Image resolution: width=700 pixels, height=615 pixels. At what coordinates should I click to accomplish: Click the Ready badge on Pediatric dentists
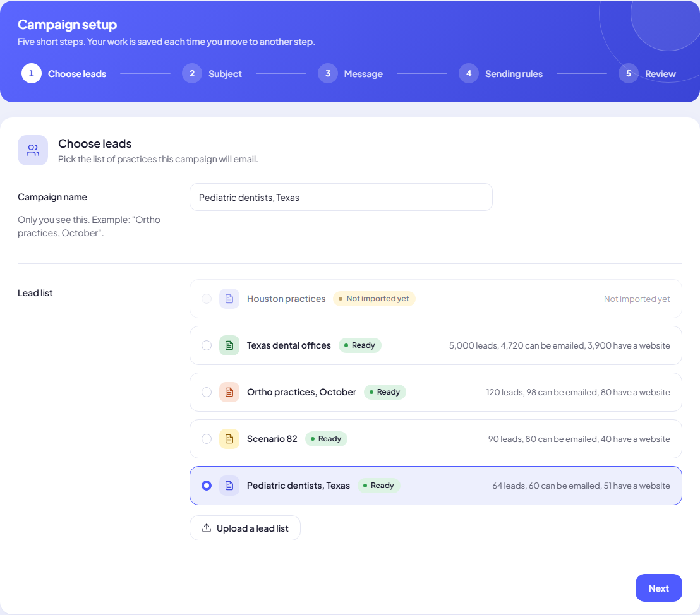tap(379, 486)
